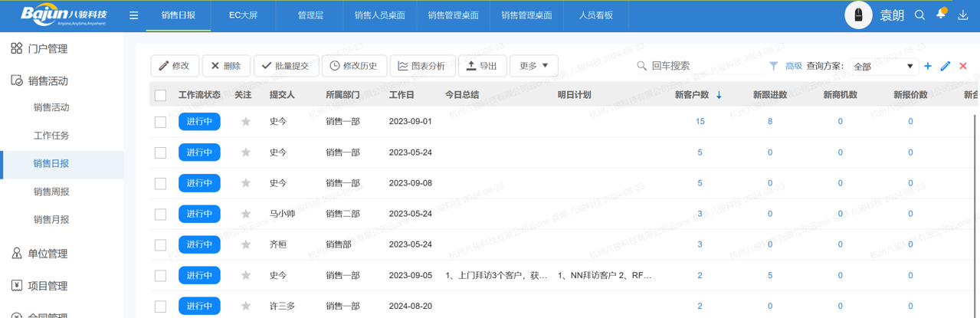The image size is (980, 318).
Task: Open the notifications bell
Action: [x=941, y=15]
